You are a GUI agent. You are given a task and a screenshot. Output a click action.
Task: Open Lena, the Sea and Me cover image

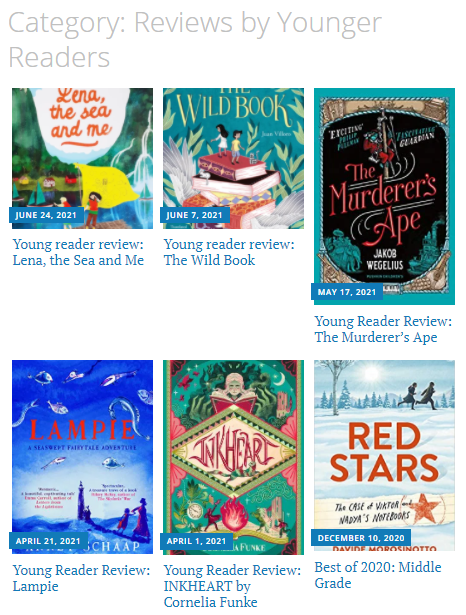pyautogui.click(x=82, y=158)
